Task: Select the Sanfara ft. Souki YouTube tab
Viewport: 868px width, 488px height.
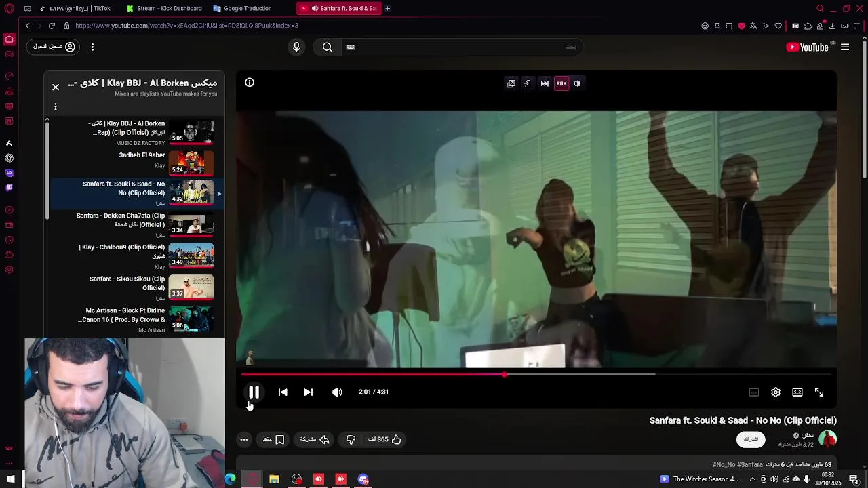Action: (339, 8)
